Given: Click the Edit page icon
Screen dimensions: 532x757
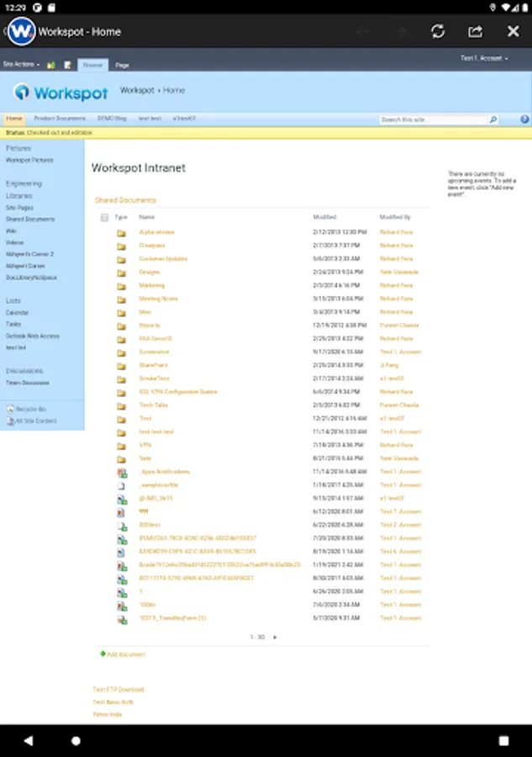Looking at the screenshot, I should pyautogui.click(x=67, y=65).
